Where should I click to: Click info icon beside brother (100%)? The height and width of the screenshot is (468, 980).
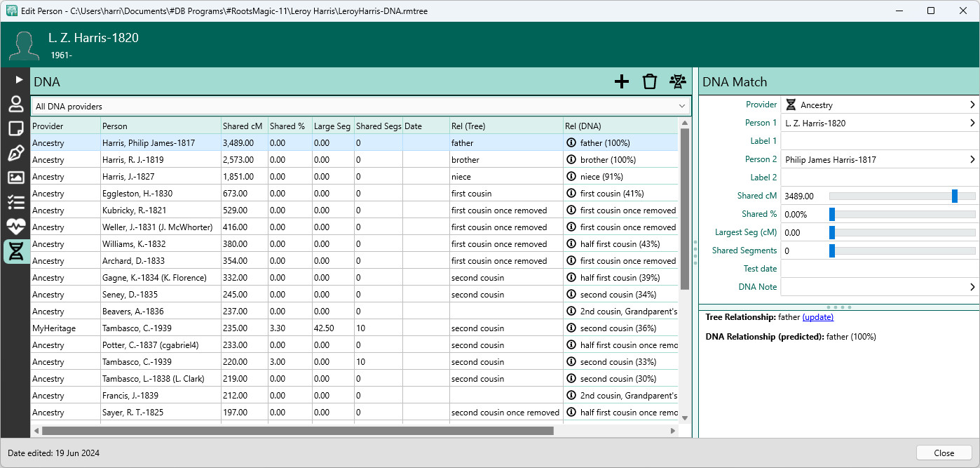coord(571,159)
